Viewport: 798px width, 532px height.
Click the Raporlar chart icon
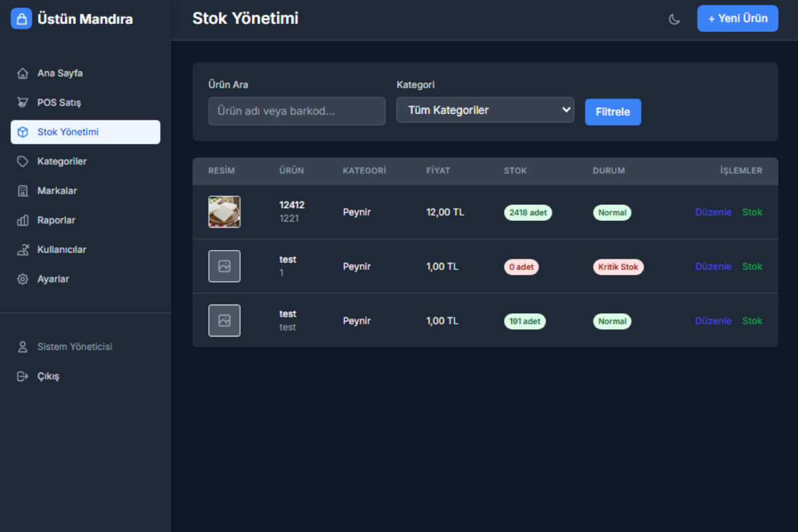click(23, 220)
